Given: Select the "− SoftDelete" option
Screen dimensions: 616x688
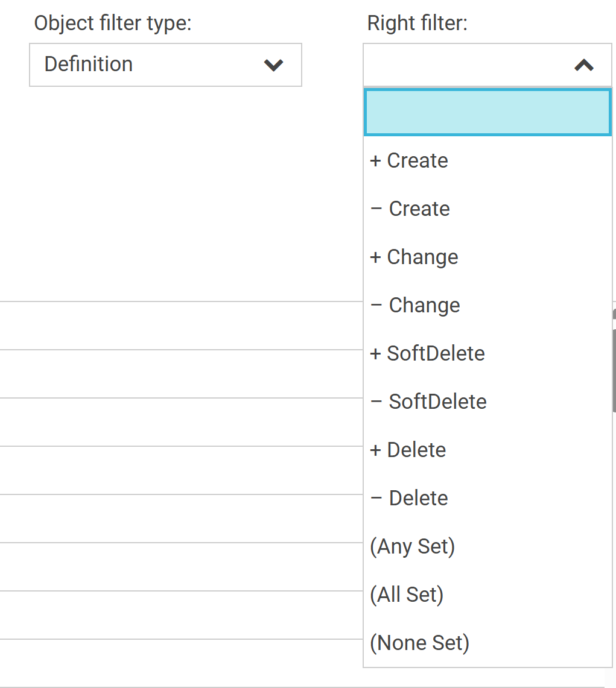Looking at the screenshot, I should [428, 402].
